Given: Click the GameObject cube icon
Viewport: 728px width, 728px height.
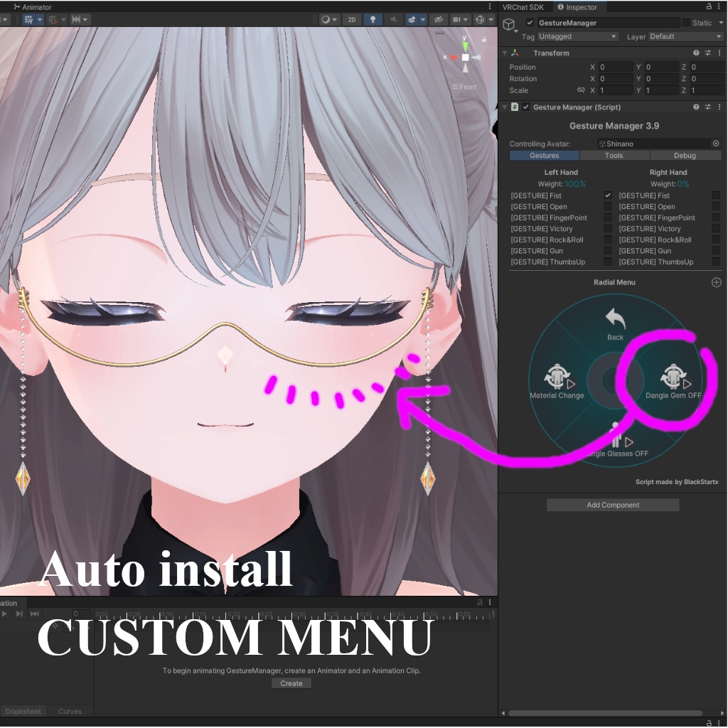Looking at the screenshot, I should (x=509, y=23).
